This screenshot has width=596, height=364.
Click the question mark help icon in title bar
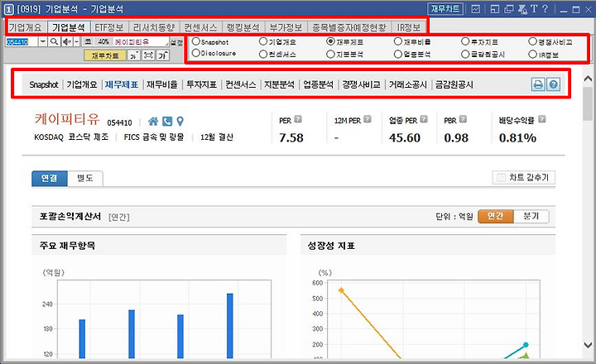point(545,9)
